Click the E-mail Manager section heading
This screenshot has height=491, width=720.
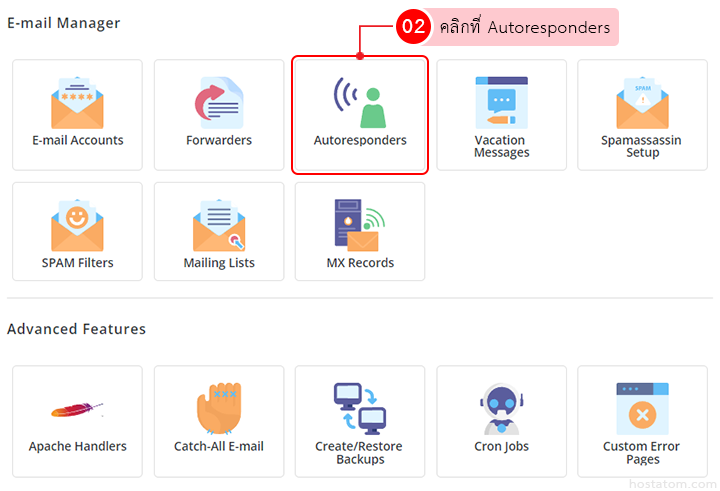coord(63,23)
